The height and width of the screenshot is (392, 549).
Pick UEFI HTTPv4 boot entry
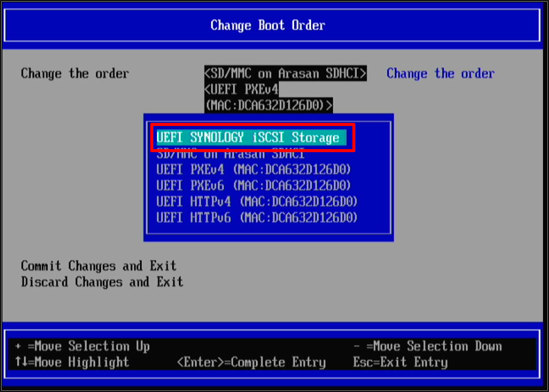click(257, 201)
